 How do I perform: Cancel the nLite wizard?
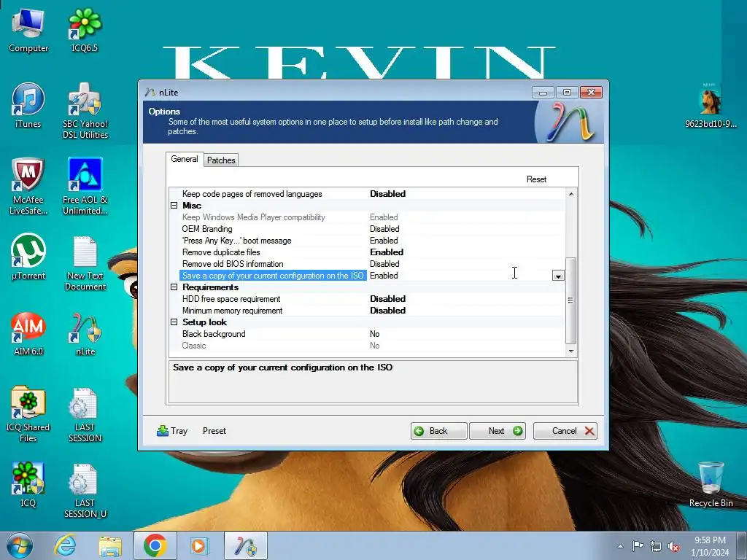[x=565, y=431]
